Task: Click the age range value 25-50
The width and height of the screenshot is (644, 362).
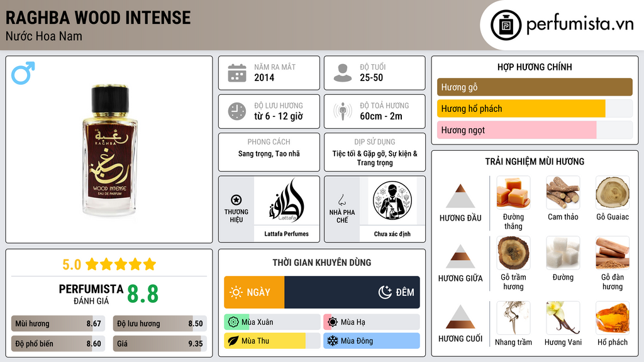Action: 371,77
